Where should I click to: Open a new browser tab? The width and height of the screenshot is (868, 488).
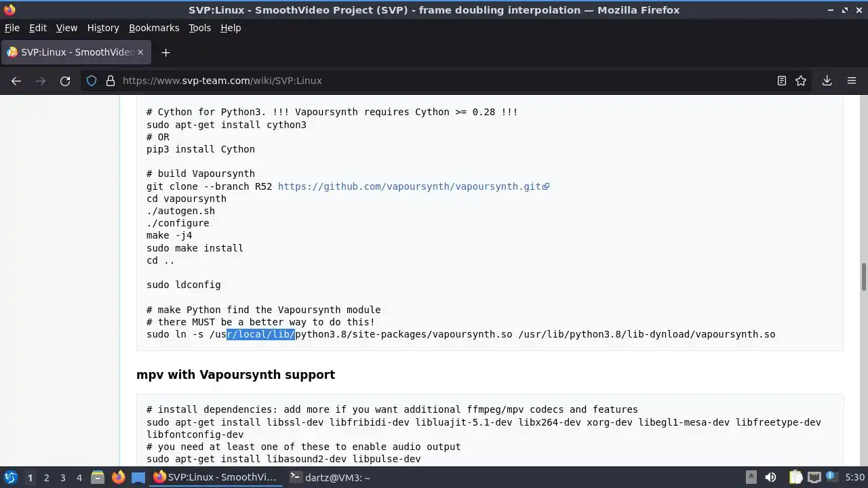point(165,52)
